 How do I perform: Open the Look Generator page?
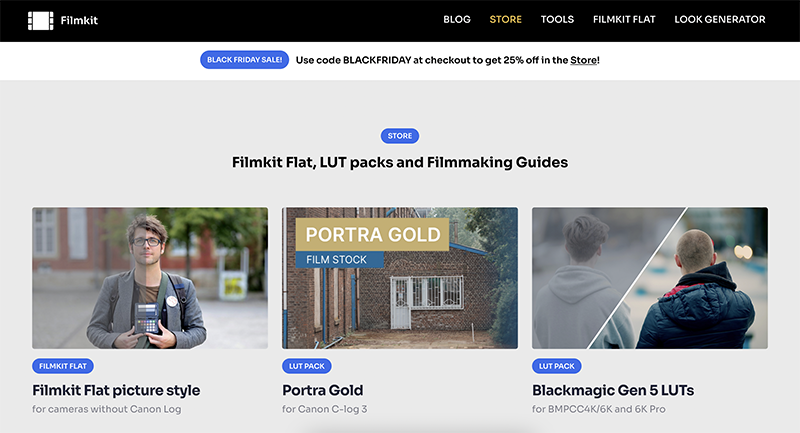tap(719, 20)
